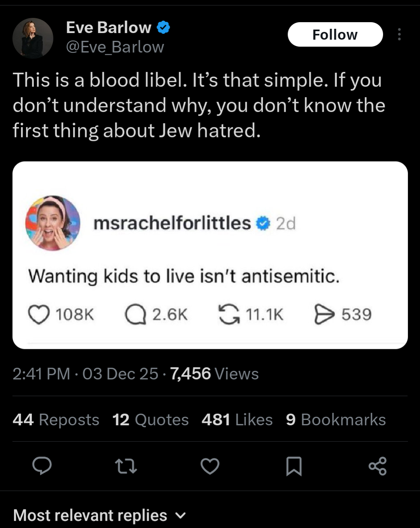Click Eve Barlow's blue verified badge
The image size is (420, 528).
click(x=163, y=28)
